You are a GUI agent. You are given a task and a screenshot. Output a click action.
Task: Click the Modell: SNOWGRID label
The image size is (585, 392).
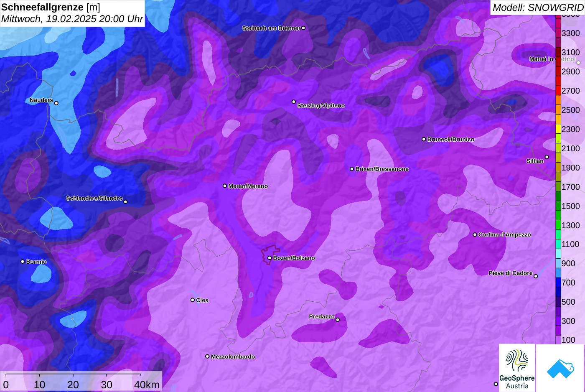(538, 8)
